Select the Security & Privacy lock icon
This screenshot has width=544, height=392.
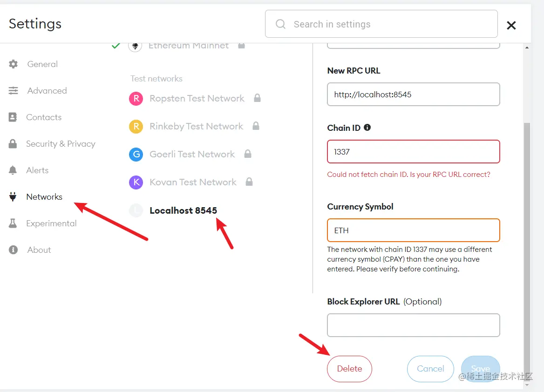tap(13, 143)
